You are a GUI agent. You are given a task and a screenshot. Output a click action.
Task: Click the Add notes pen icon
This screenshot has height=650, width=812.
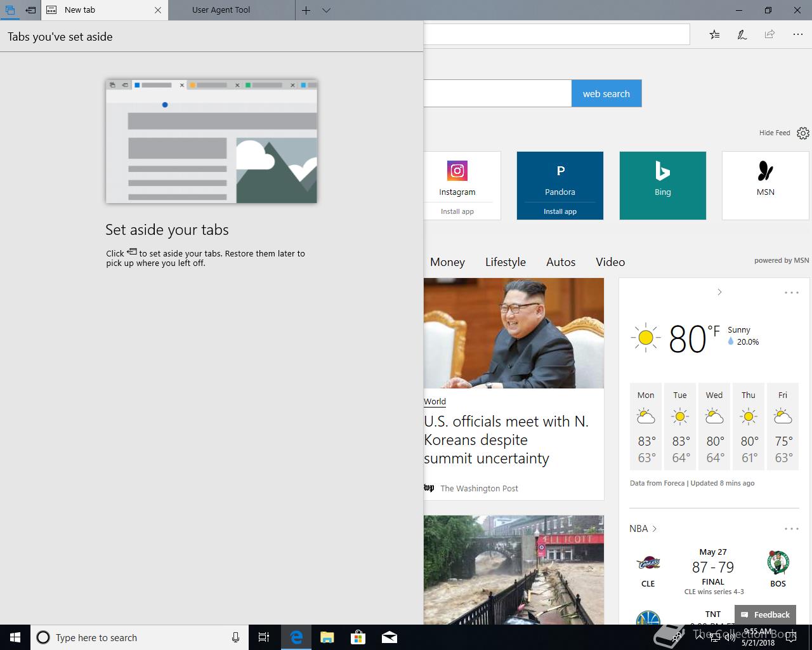(742, 34)
